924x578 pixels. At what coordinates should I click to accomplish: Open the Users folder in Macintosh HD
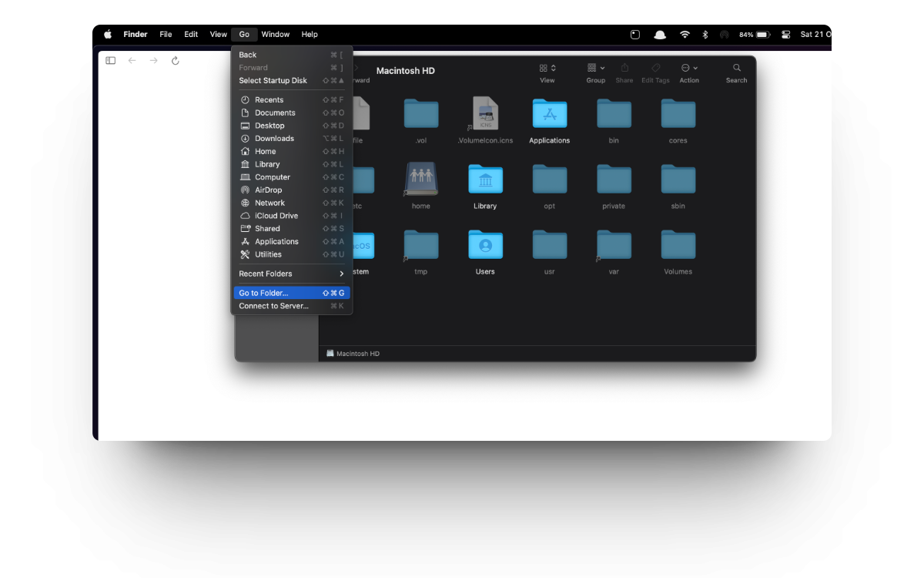click(x=484, y=245)
